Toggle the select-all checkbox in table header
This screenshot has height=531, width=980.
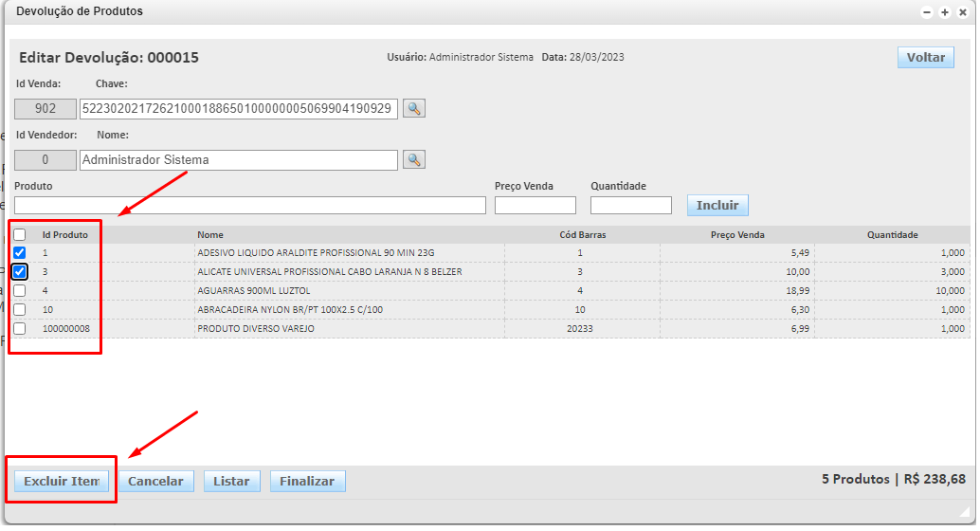pyautogui.click(x=20, y=234)
